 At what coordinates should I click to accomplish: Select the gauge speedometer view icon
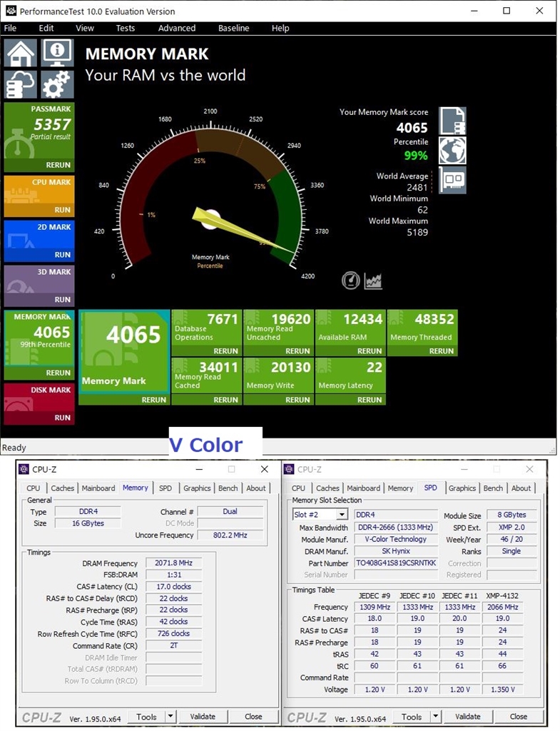tap(350, 280)
